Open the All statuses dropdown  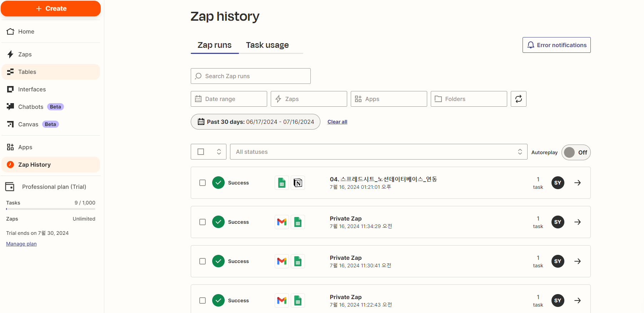379,152
